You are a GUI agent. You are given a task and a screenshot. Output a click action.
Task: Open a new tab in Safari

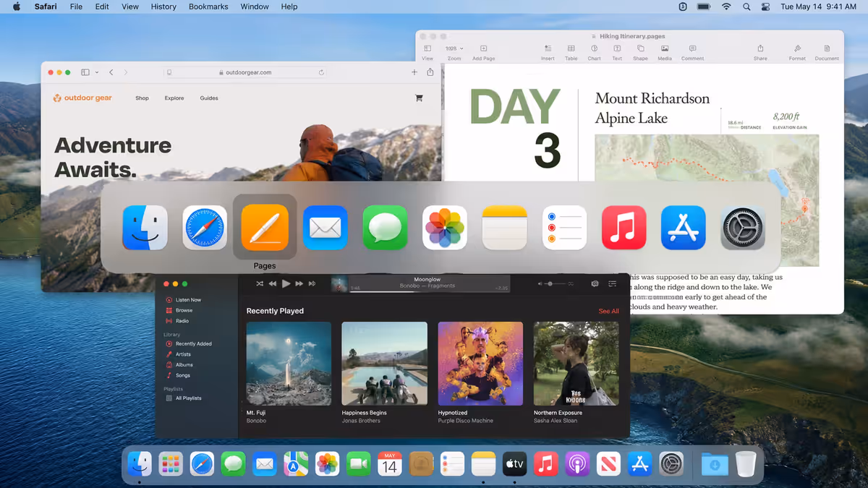coord(414,72)
